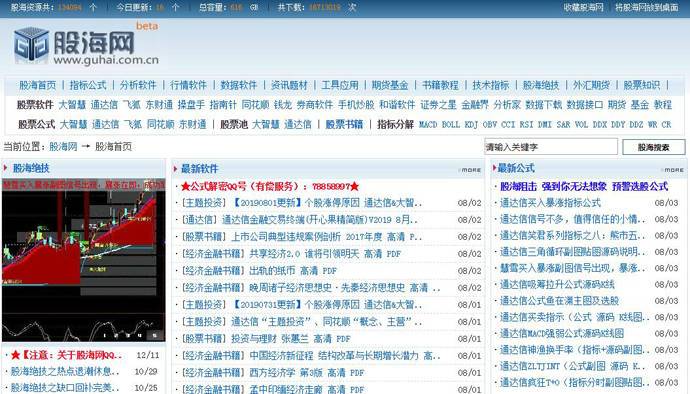The image size is (690, 394).
Task: Open 股海狙击 预警选股公式 headline
Action: 584,186
